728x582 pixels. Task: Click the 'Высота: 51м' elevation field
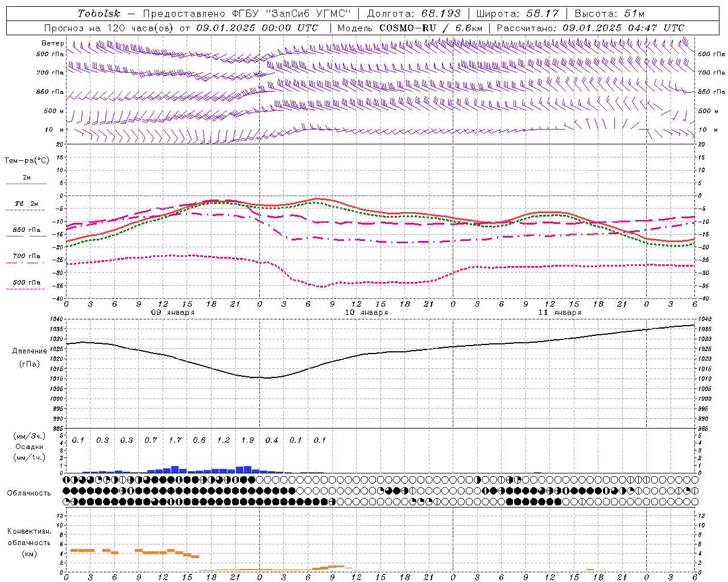(610, 14)
